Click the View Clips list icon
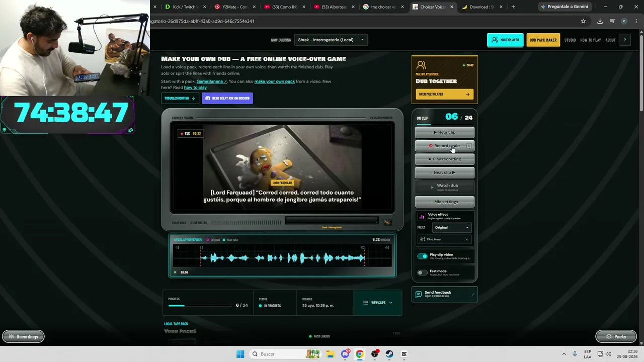This screenshot has height=362, width=644. [366, 303]
